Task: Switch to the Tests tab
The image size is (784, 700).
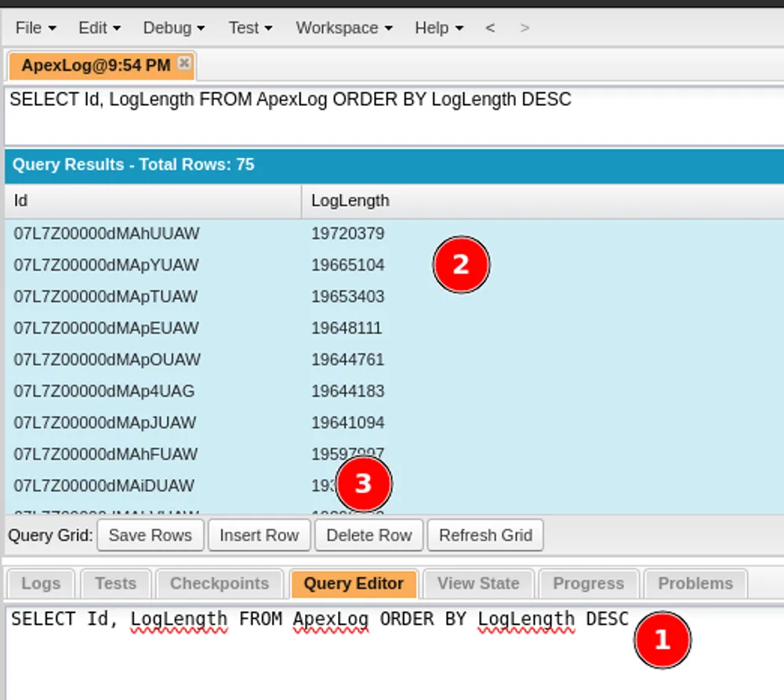Action: (x=115, y=583)
